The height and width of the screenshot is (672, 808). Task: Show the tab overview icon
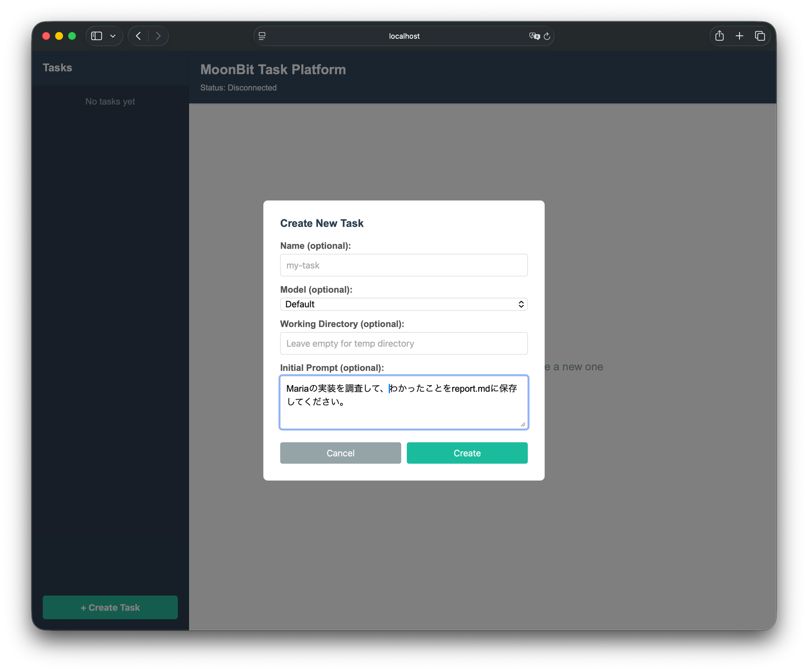point(760,36)
